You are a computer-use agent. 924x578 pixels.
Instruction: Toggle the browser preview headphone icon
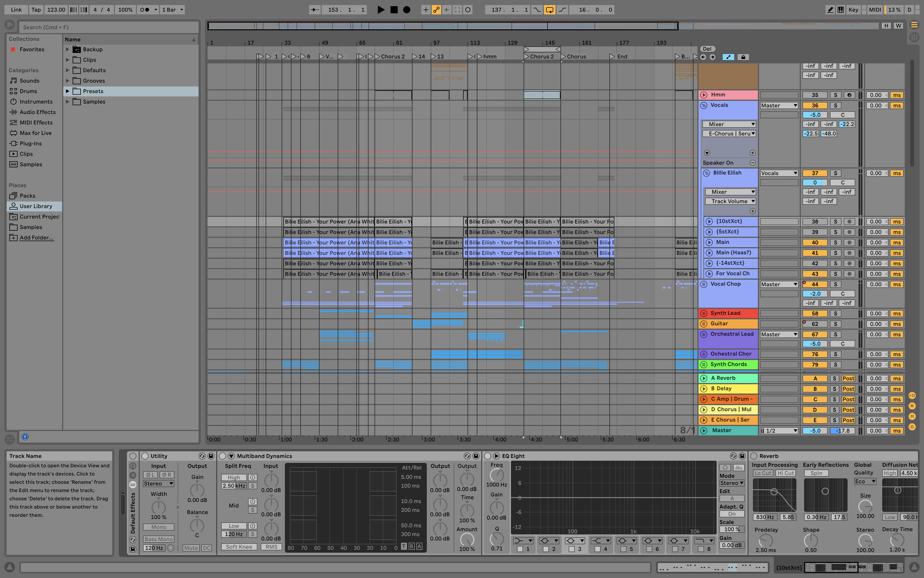click(25, 437)
